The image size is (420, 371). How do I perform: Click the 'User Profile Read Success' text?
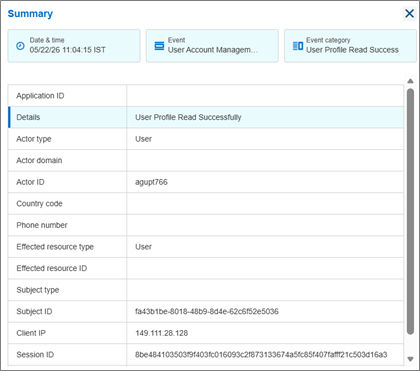pyautogui.click(x=352, y=50)
